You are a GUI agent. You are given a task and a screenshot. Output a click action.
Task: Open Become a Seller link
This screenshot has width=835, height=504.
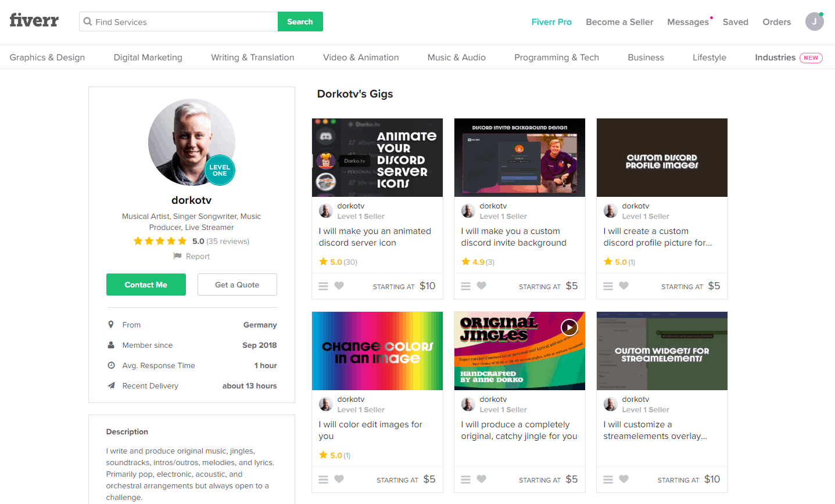[619, 22]
